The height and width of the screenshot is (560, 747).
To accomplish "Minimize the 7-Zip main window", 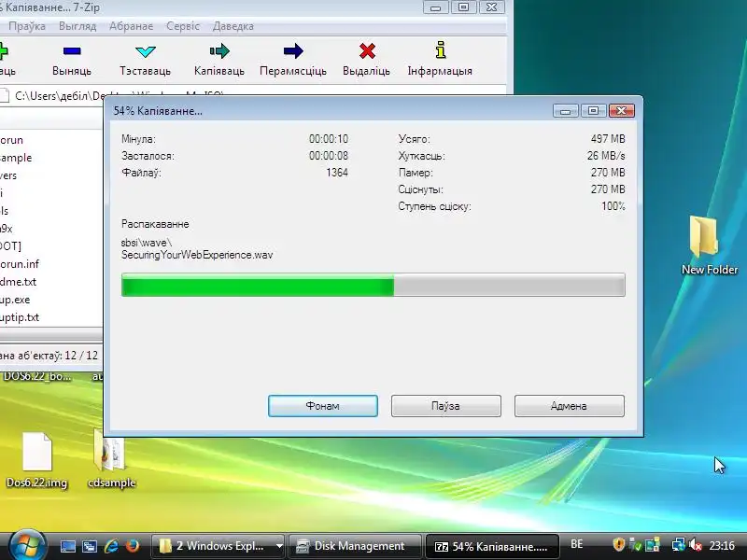I will [435, 7].
